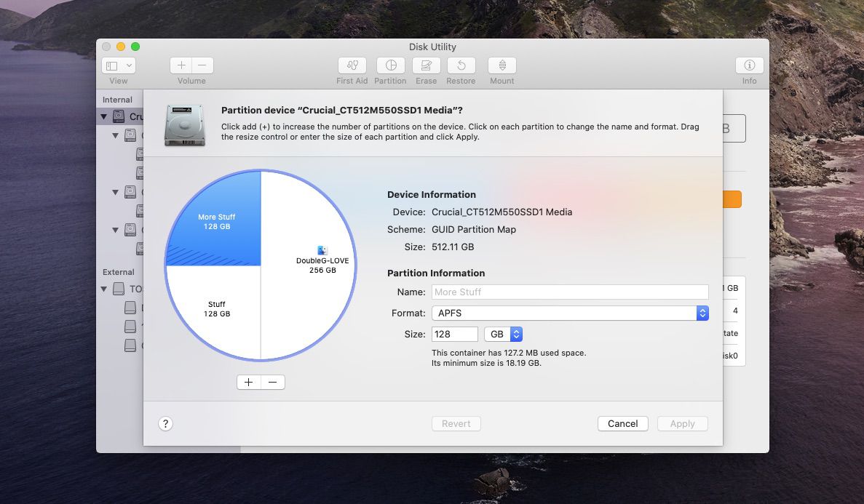This screenshot has height=504, width=864.
Task: Open the View dropdown in toolbar
Action: coord(119,65)
